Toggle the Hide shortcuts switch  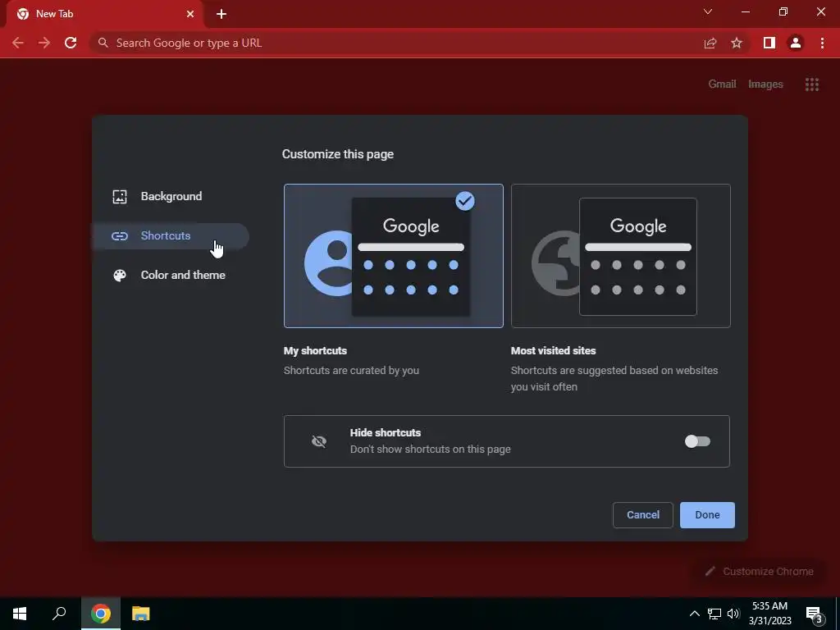pyautogui.click(x=697, y=441)
